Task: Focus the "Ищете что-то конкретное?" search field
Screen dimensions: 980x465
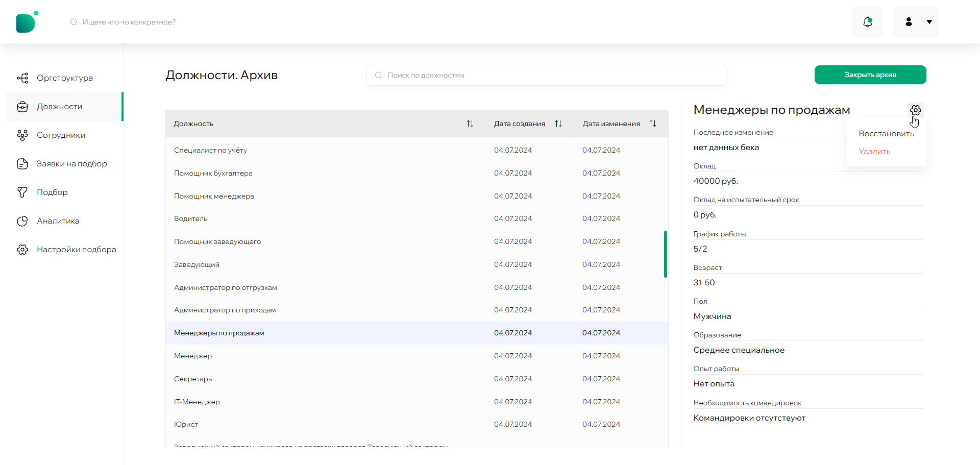Action: tap(129, 22)
